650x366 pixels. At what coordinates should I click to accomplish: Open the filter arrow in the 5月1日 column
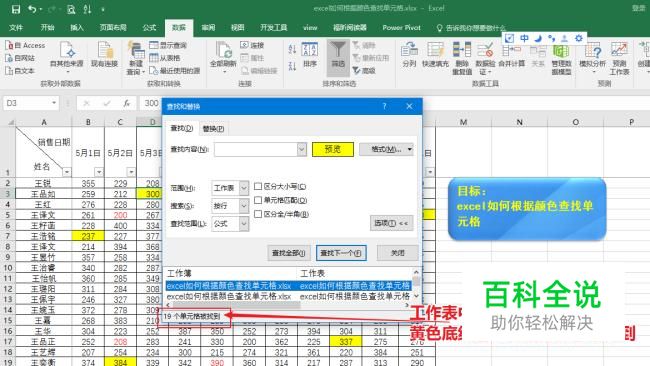(x=99, y=172)
